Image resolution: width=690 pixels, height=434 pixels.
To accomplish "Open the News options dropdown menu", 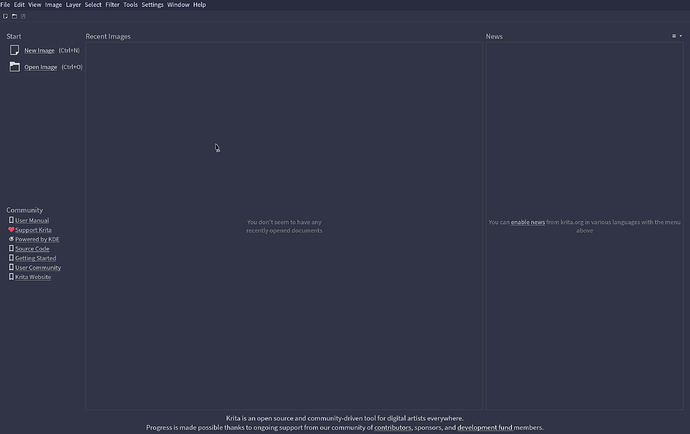I will (x=678, y=36).
